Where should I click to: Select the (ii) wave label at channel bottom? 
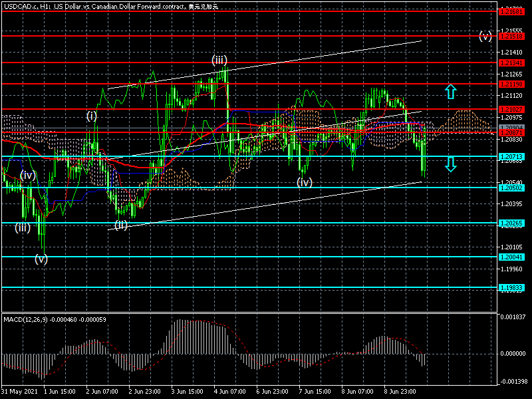click(x=120, y=225)
